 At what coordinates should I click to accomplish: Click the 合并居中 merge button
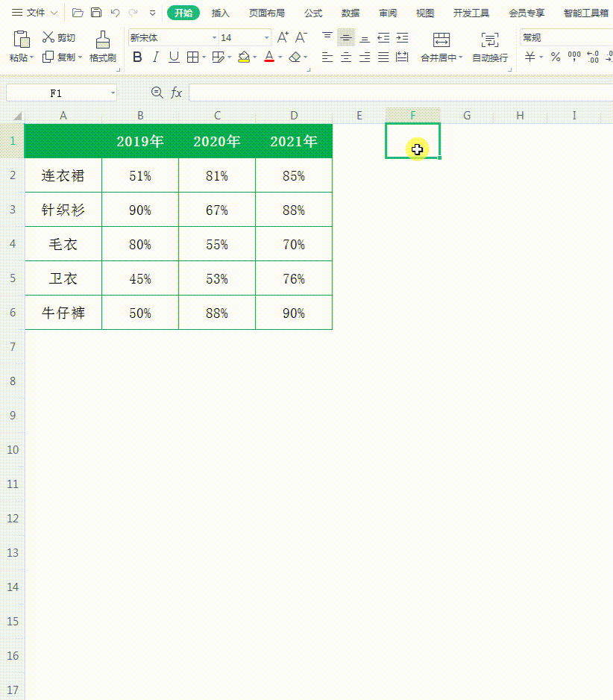click(441, 46)
